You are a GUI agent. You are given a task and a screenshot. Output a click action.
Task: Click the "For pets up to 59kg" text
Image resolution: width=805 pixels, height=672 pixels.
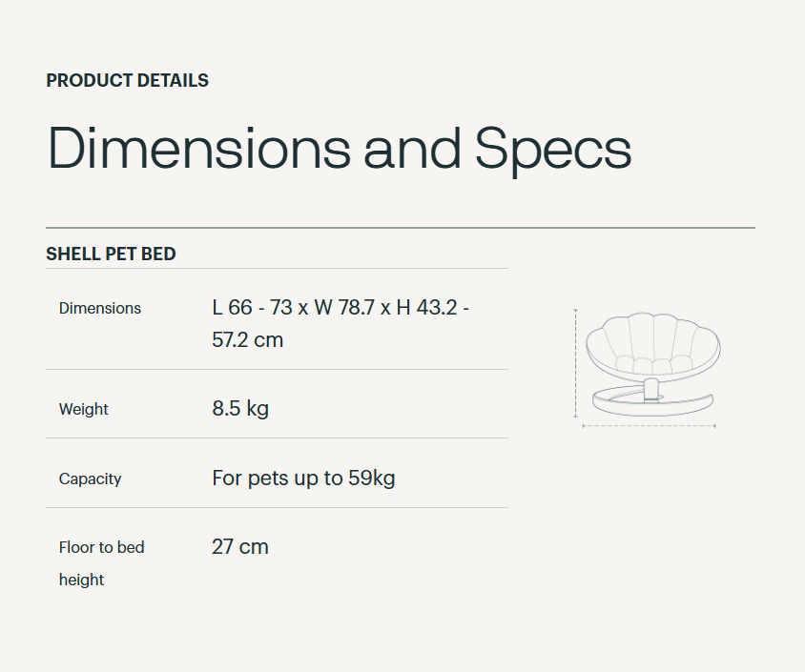point(303,478)
